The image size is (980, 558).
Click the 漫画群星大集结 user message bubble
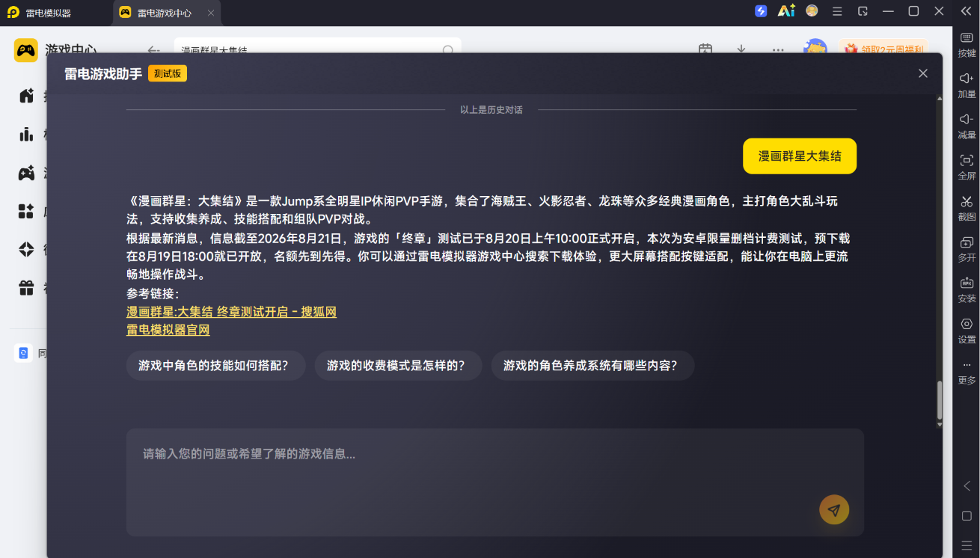click(x=800, y=156)
